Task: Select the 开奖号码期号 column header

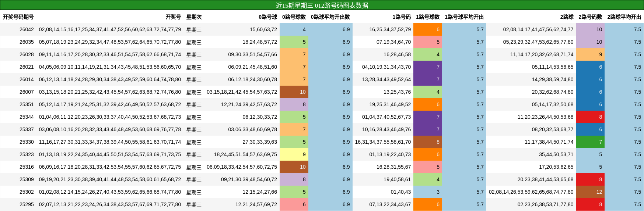Action: [x=18, y=17]
